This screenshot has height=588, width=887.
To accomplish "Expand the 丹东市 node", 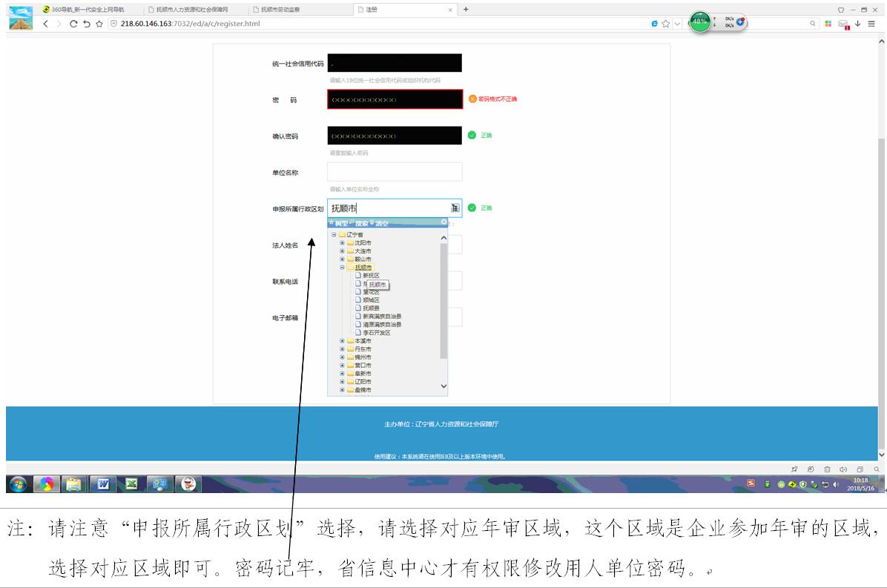I will click(342, 348).
